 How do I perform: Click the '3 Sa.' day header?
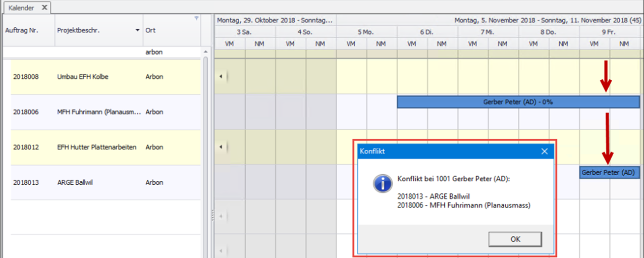tap(245, 32)
